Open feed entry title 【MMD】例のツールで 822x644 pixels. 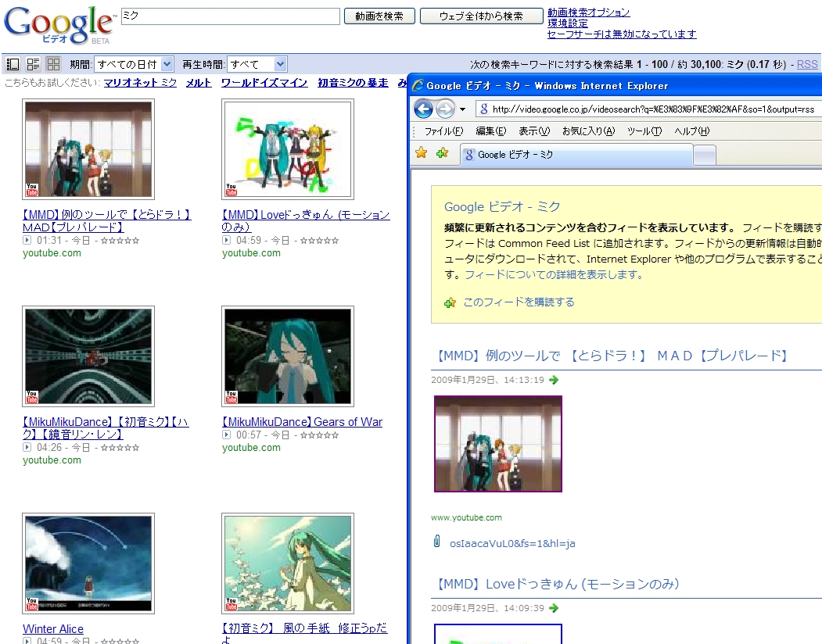pos(612,356)
